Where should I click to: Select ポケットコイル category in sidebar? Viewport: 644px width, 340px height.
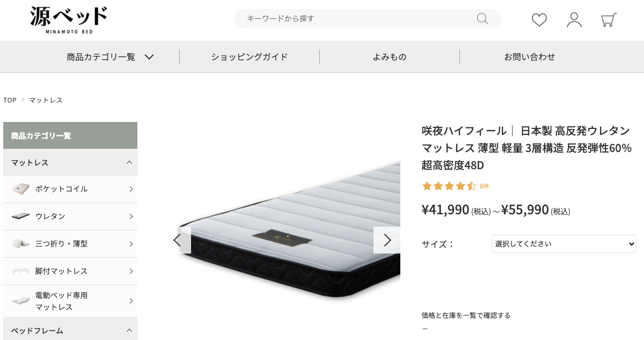[x=70, y=189]
